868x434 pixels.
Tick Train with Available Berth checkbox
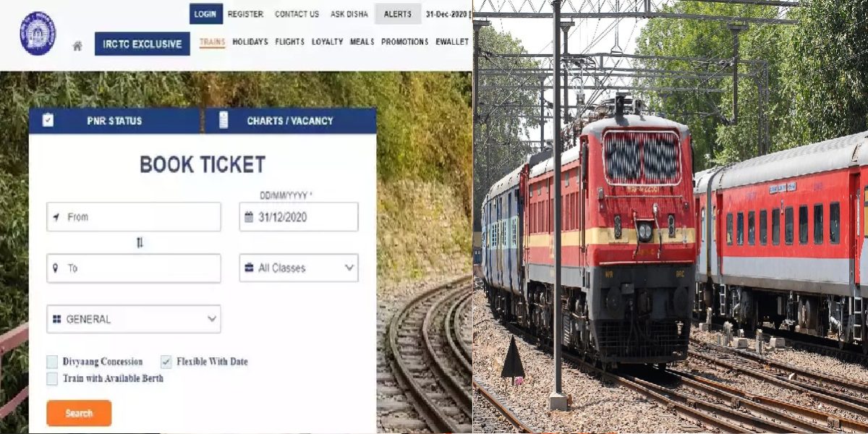pyautogui.click(x=52, y=378)
